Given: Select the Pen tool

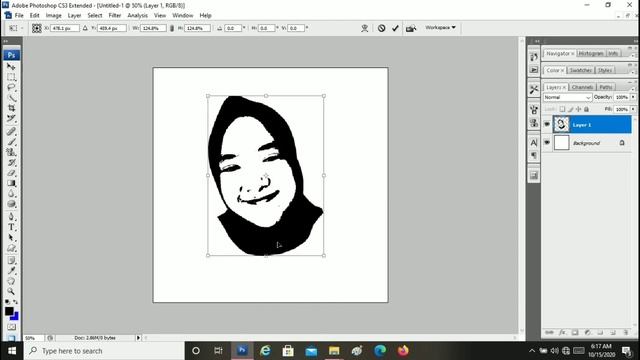Looking at the screenshot, I should (x=11, y=217).
